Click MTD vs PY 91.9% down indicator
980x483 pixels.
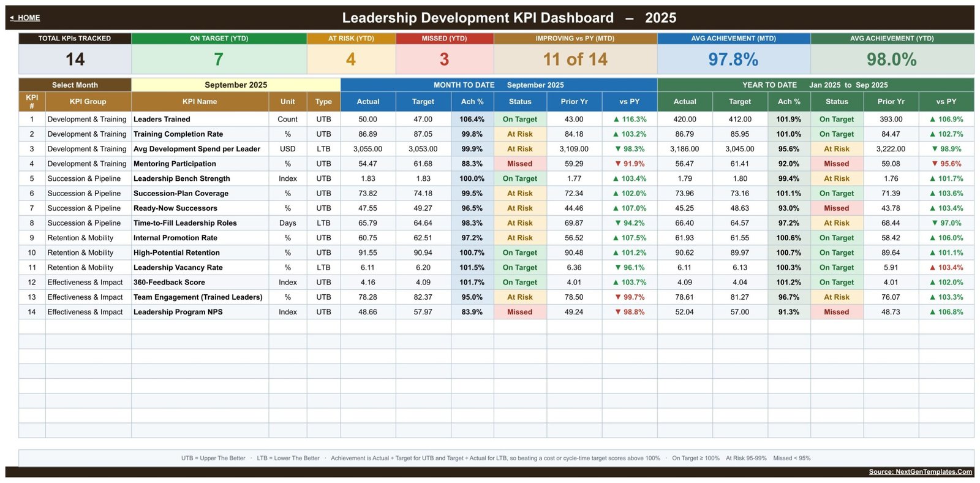pos(630,164)
